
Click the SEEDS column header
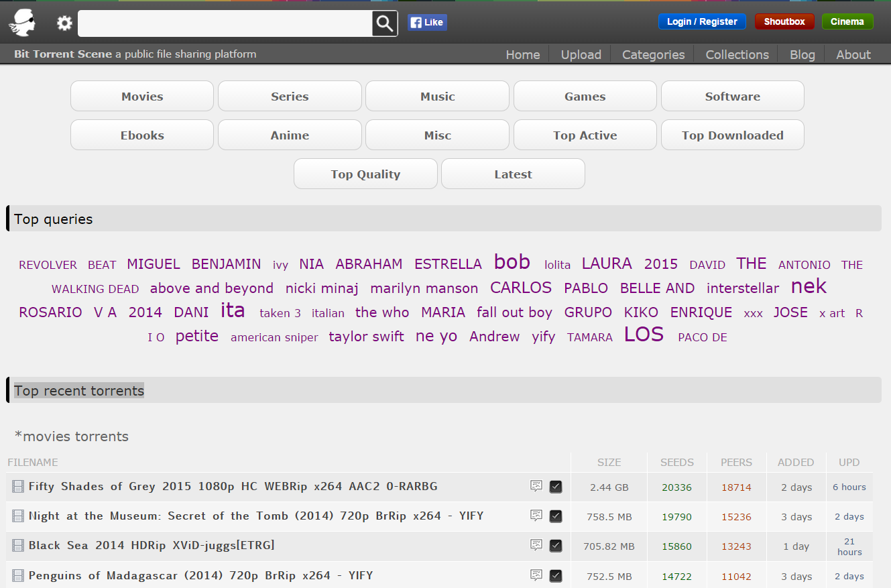(677, 462)
